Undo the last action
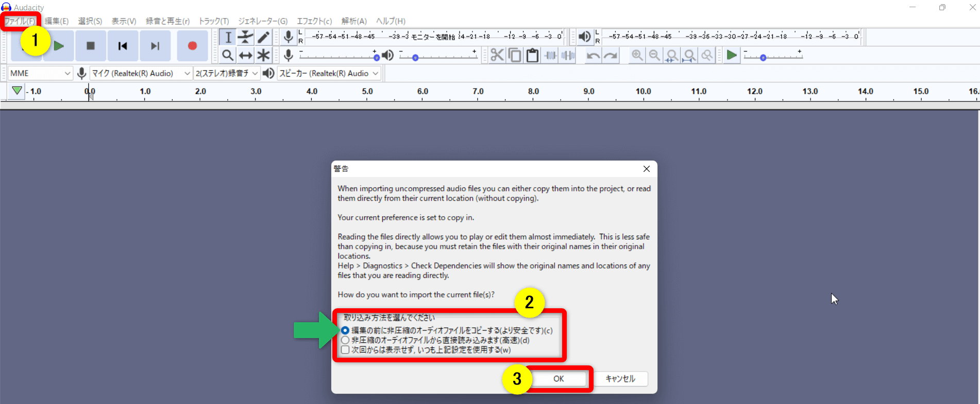Screen dimensions: 980x404 [x=593, y=55]
